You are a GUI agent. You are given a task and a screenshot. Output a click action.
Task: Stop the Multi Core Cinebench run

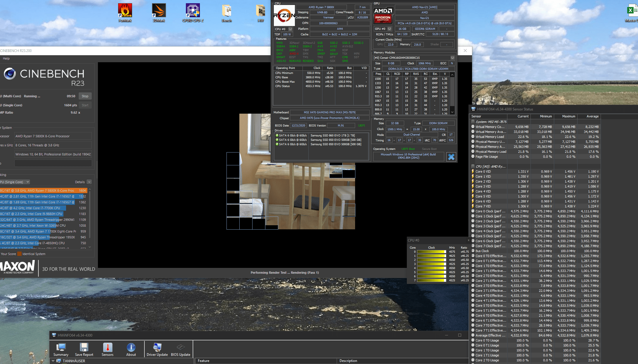click(85, 96)
